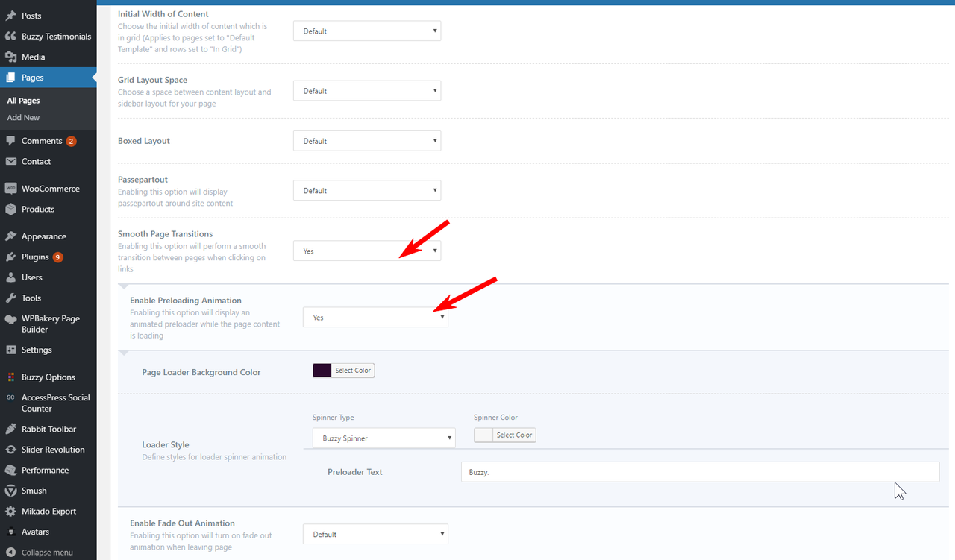Click the Users person icon

click(10, 277)
